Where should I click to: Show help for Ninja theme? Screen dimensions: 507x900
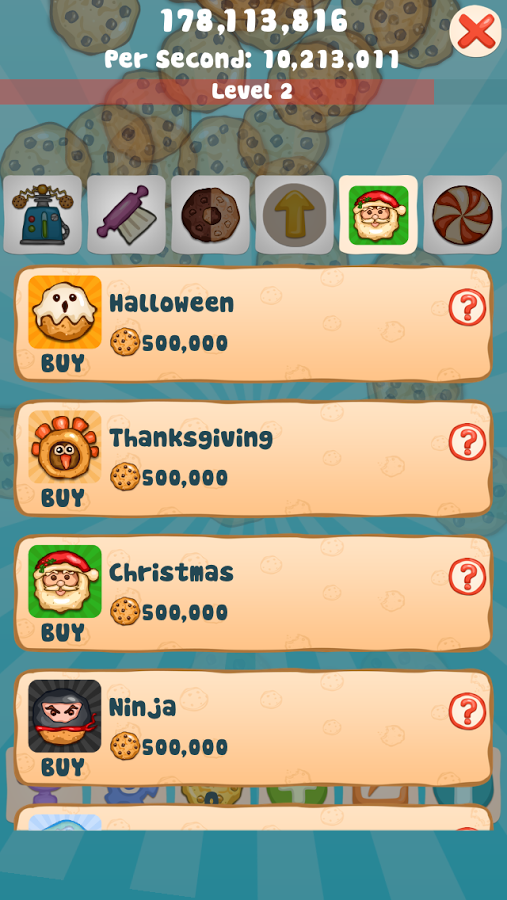[467, 712]
